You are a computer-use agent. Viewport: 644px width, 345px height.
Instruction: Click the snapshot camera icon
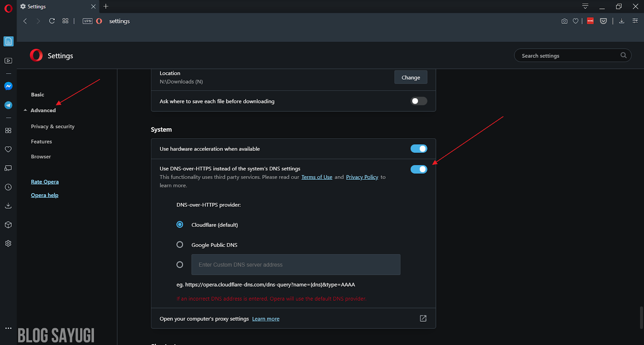(x=564, y=21)
